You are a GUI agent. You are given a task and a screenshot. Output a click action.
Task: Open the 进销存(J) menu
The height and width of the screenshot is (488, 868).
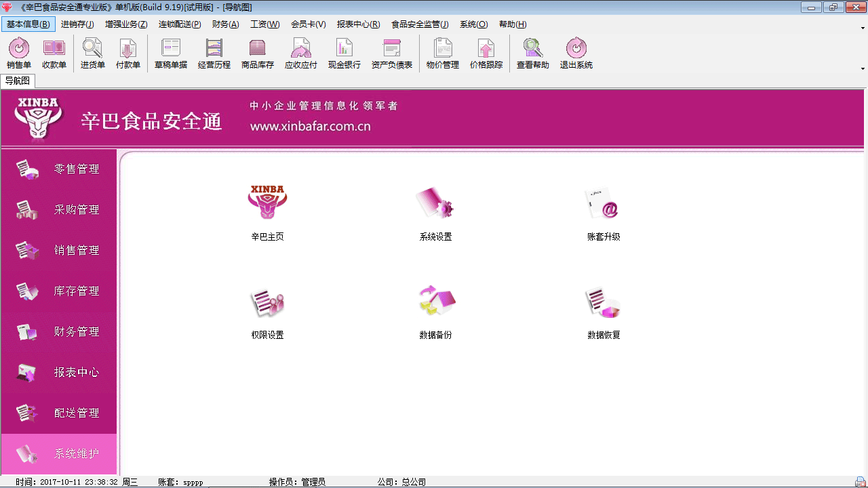point(77,24)
